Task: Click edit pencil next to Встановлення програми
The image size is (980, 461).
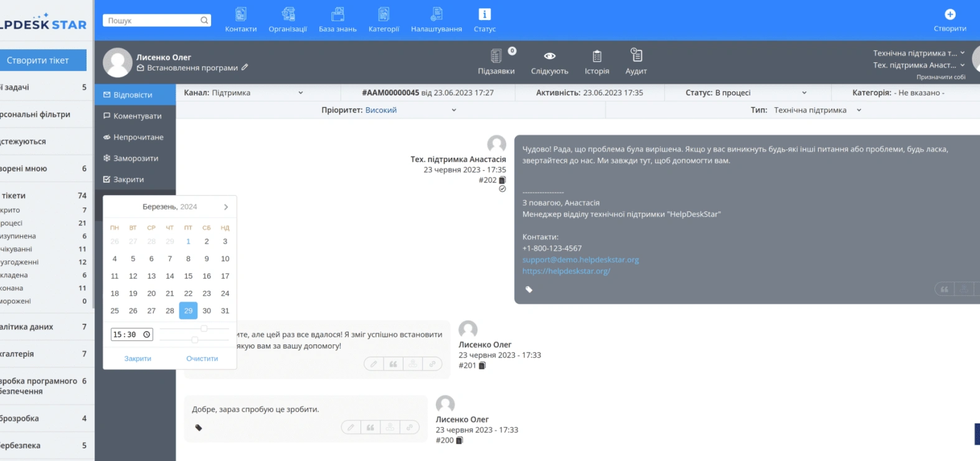Action: pyautogui.click(x=245, y=67)
